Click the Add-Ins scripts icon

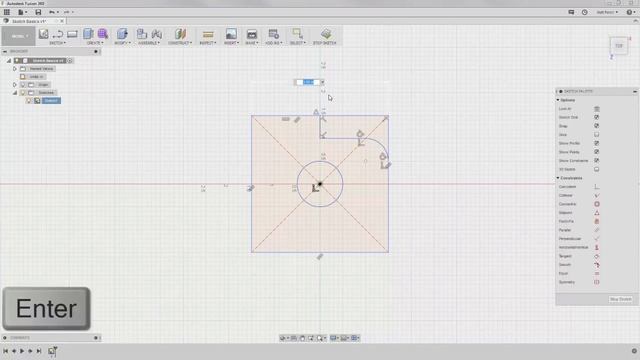click(x=273, y=34)
